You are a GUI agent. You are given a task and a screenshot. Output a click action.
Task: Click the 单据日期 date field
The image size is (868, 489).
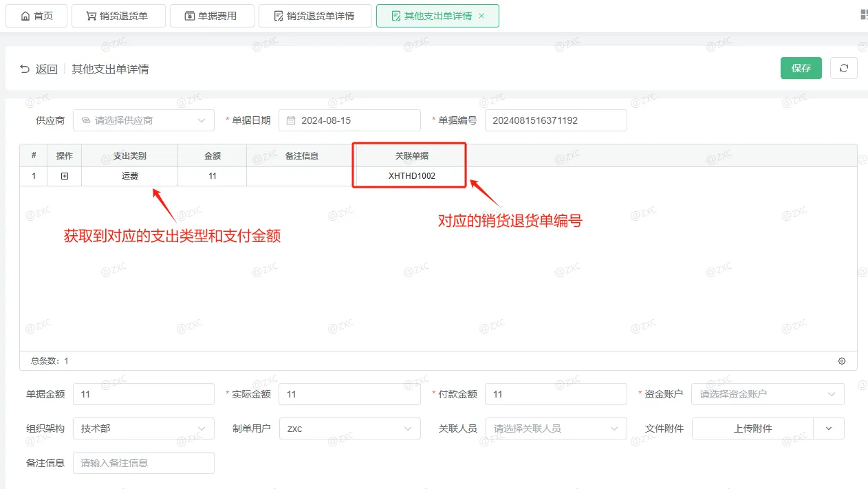(349, 120)
